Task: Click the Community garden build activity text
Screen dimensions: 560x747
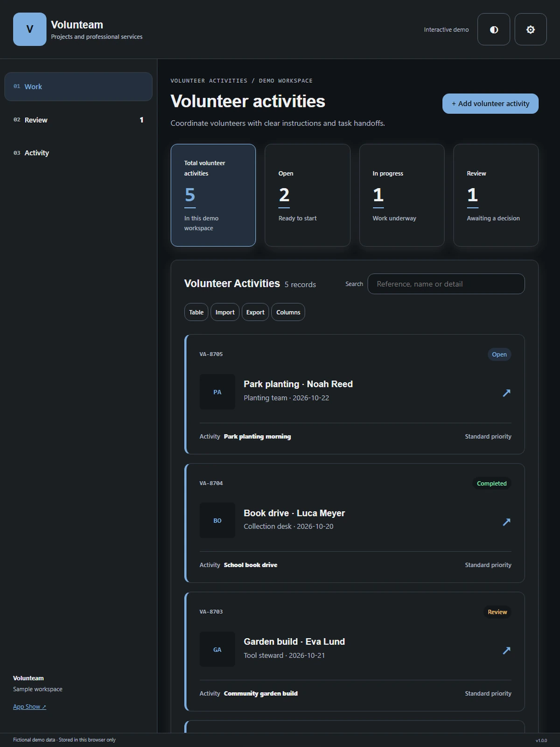Action: coord(261,693)
